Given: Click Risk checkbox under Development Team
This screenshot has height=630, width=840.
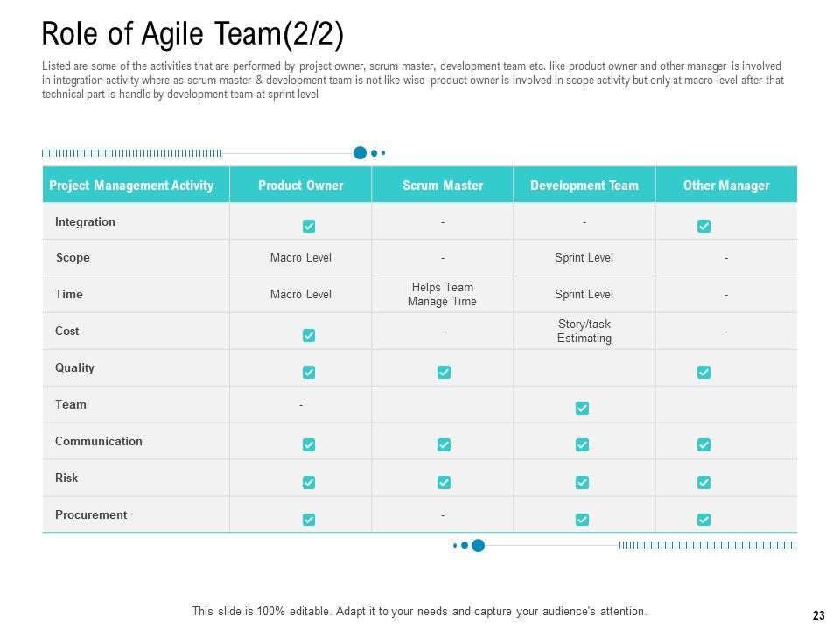Looking at the screenshot, I should coord(582,483).
